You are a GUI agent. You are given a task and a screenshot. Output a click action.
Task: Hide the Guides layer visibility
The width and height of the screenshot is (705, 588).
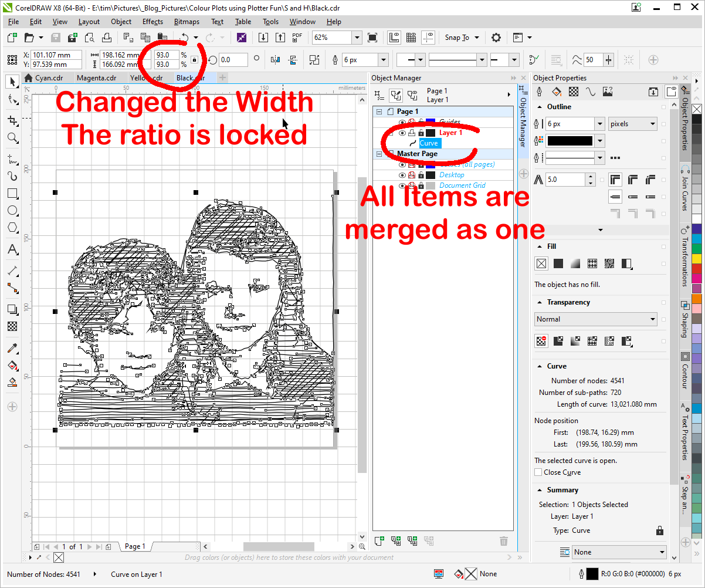point(402,121)
